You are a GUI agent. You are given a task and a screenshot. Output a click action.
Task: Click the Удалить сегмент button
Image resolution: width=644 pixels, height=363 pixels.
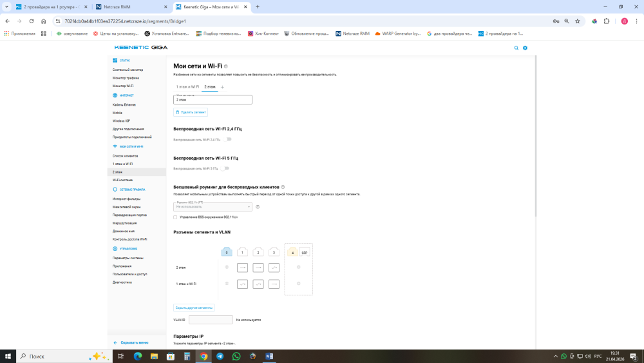191,112
